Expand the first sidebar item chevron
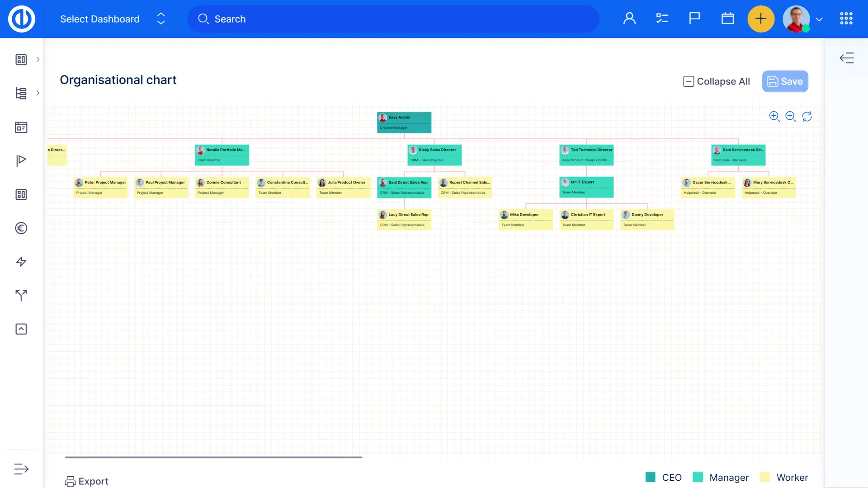This screenshot has width=868, height=488. coord(38,59)
